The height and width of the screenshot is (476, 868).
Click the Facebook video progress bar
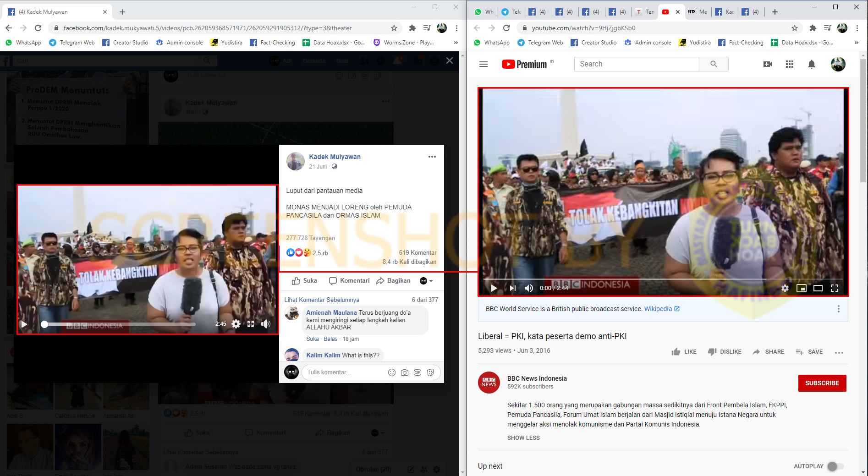point(119,324)
